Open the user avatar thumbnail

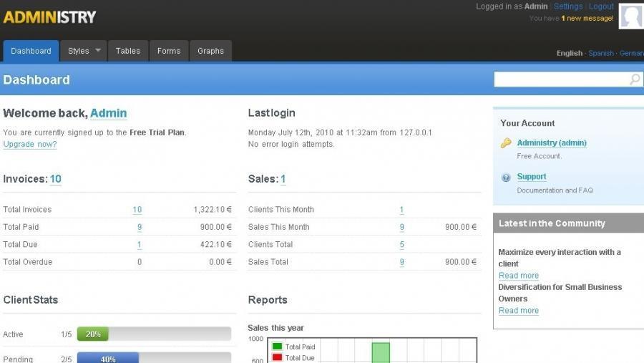tap(631, 16)
